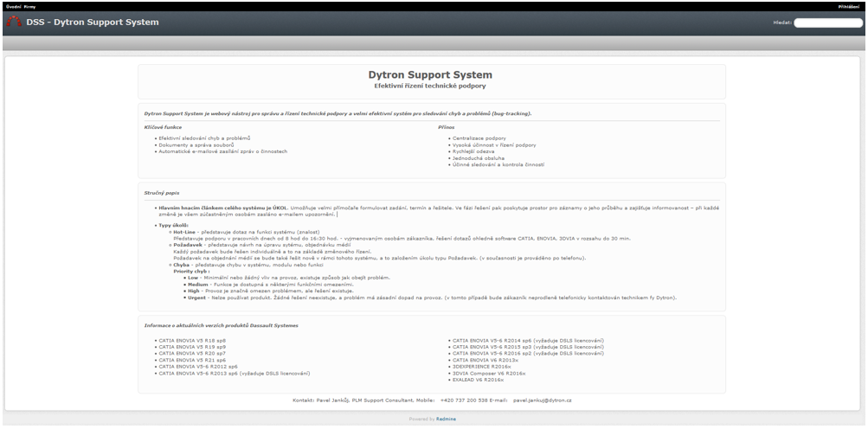
Task: Click the mobile number +420 737 200 538
Action: 464,400
